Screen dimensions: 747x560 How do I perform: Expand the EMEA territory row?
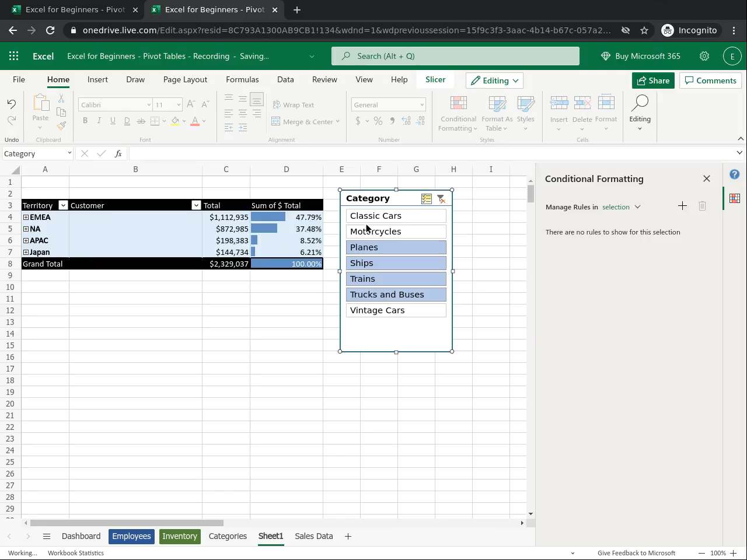pos(26,218)
